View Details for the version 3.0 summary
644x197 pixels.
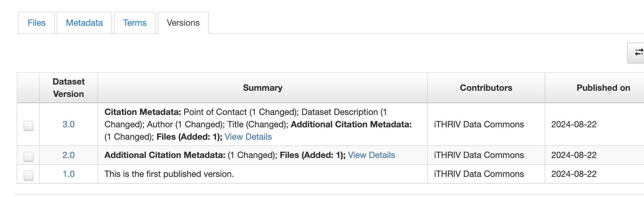[x=248, y=137]
